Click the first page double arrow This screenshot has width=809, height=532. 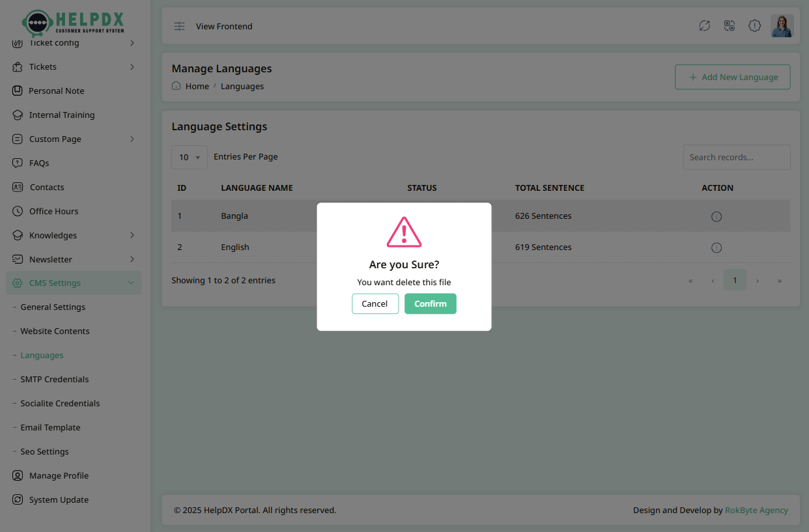(690, 281)
